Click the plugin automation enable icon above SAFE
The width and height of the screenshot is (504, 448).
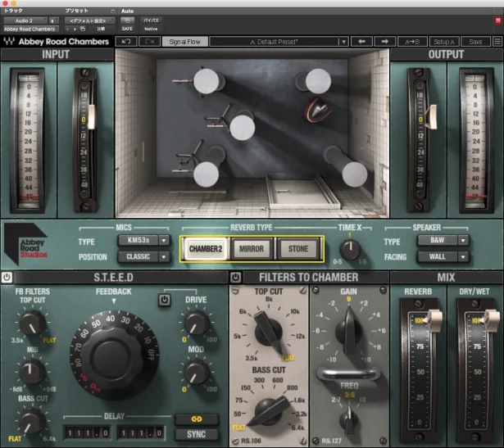tap(127, 20)
